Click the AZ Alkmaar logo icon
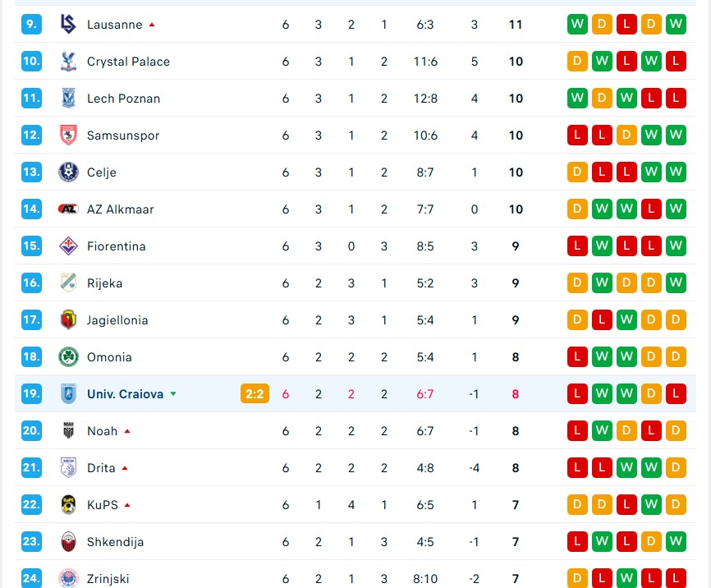Viewport: 711px width, 588px height. (68, 209)
